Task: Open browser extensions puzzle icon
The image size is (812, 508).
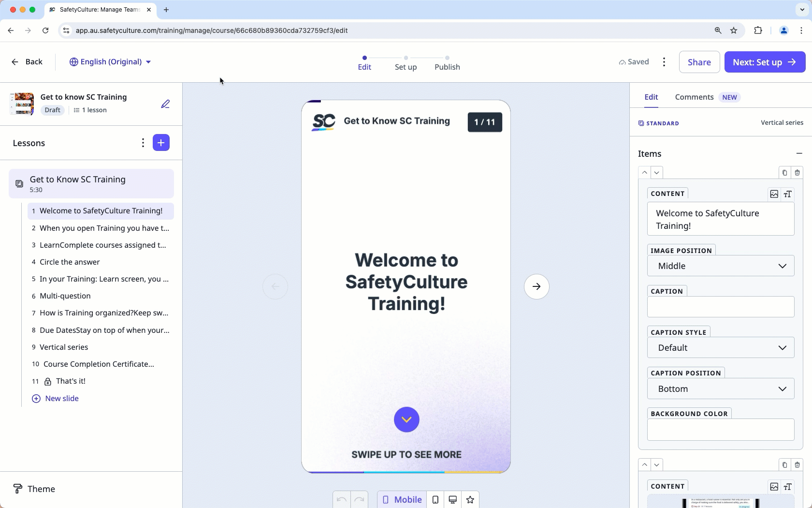Action: point(758,30)
